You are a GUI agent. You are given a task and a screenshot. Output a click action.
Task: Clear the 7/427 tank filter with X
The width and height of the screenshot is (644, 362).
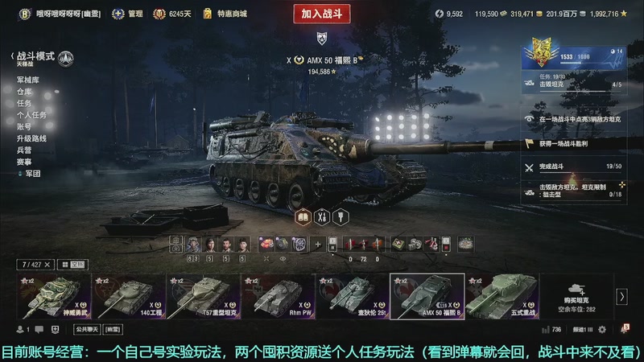47,265
